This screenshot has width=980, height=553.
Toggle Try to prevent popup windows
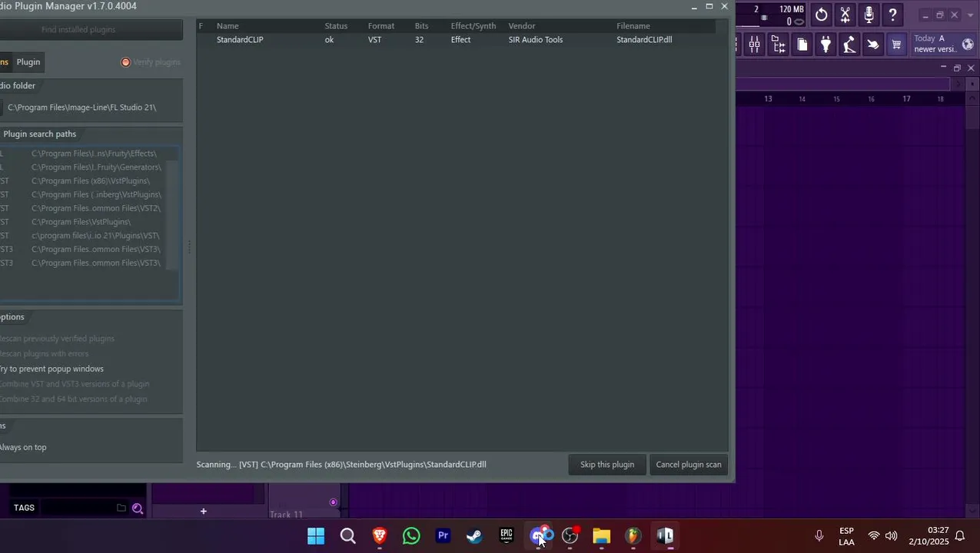click(x=51, y=369)
